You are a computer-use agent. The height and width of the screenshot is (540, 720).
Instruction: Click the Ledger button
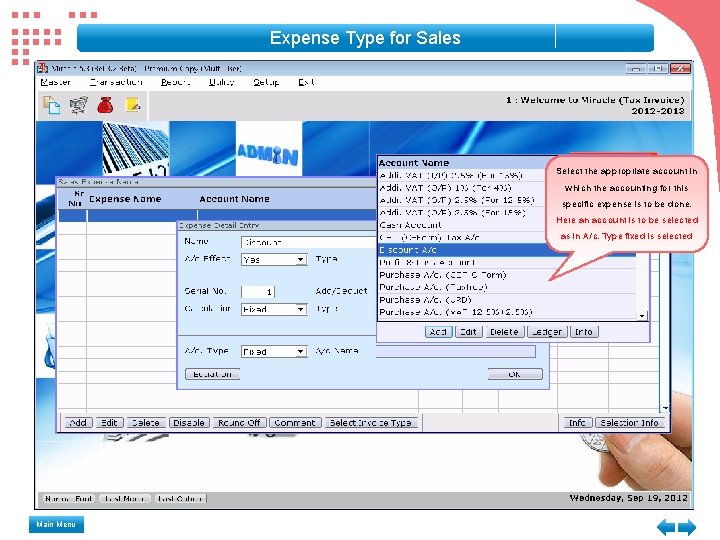coord(547,332)
